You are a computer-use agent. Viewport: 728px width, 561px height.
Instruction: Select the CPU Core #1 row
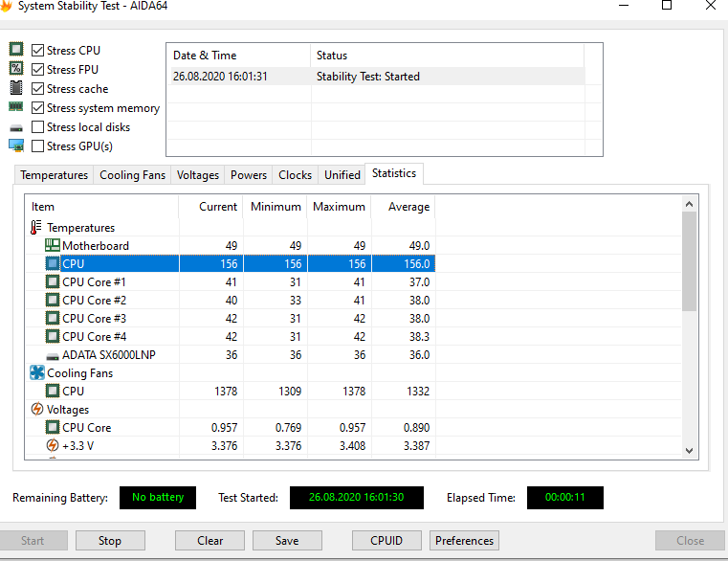231,282
